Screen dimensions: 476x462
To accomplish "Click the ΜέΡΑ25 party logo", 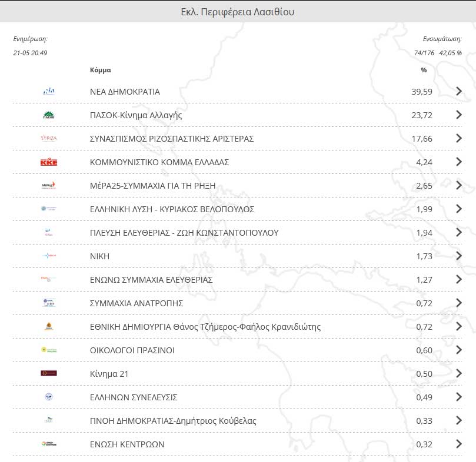I will point(49,185).
